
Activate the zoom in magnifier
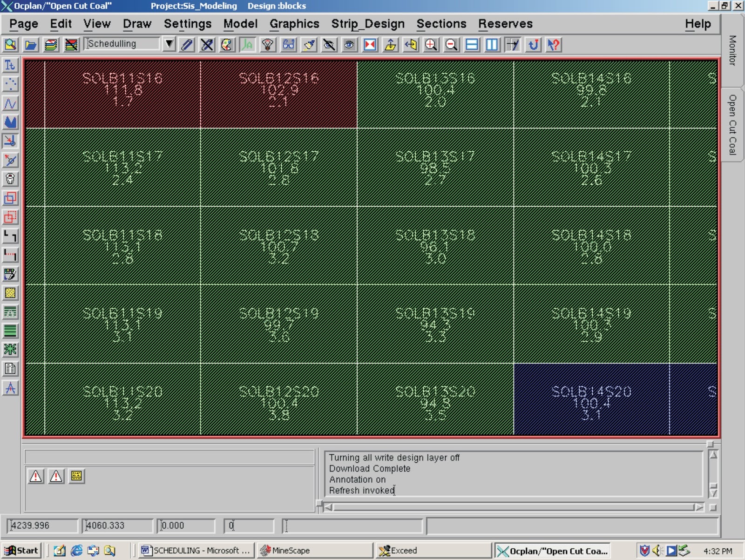coord(431,45)
